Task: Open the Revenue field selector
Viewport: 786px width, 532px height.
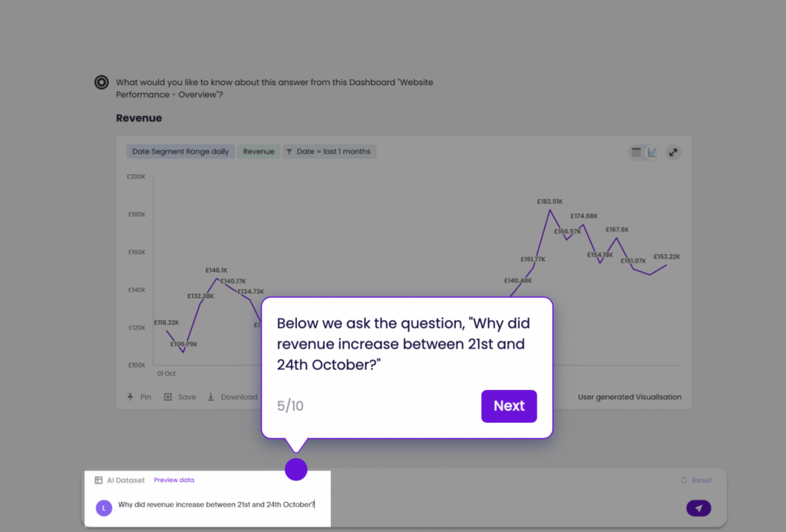Action: tap(258, 151)
